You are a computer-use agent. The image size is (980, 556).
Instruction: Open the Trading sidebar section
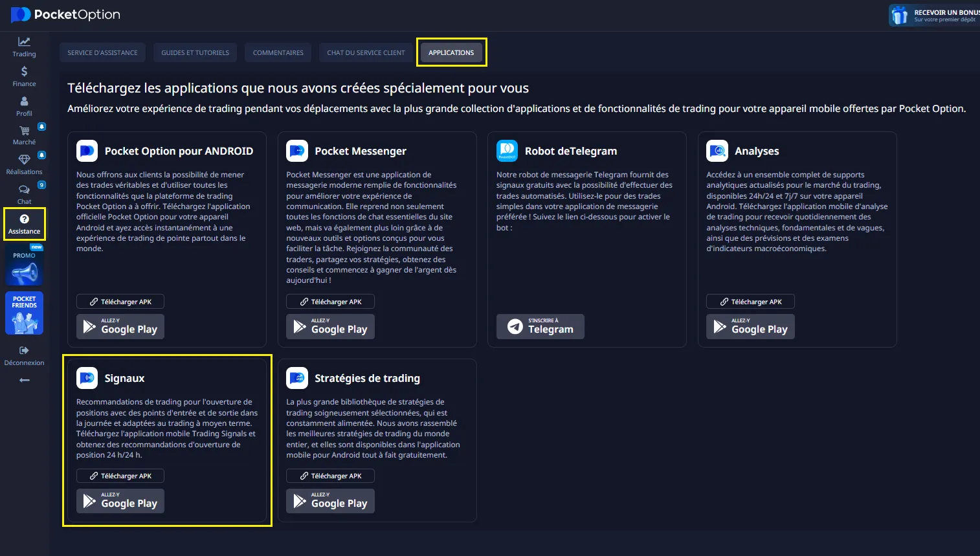click(24, 47)
